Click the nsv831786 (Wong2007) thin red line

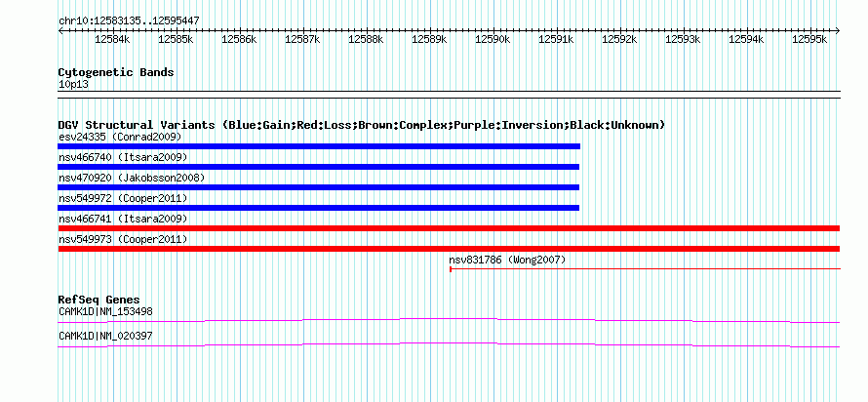pyautogui.click(x=645, y=269)
